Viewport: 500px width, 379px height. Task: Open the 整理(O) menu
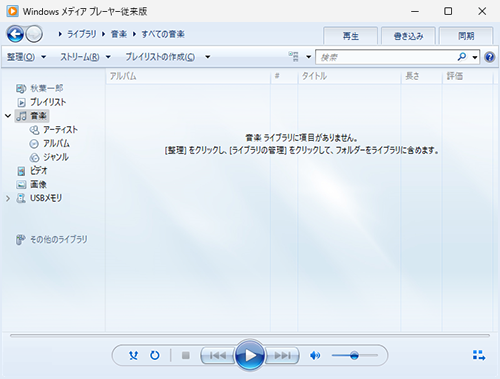(26, 57)
